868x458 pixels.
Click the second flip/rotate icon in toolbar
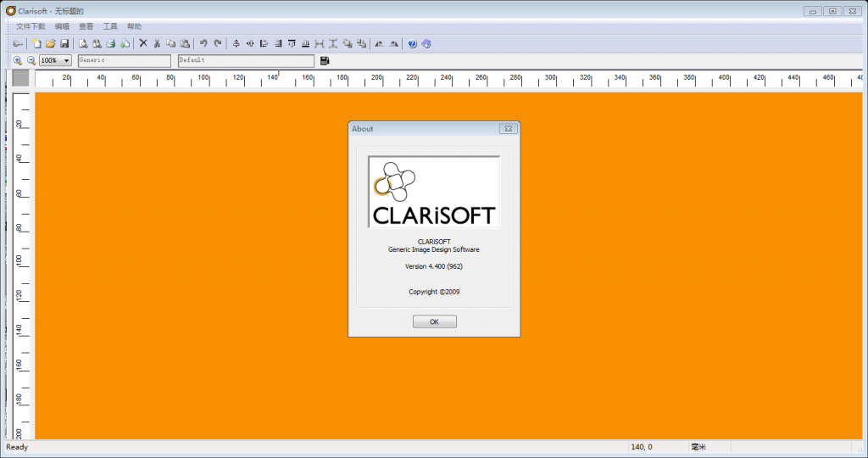click(x=393, y=44)
